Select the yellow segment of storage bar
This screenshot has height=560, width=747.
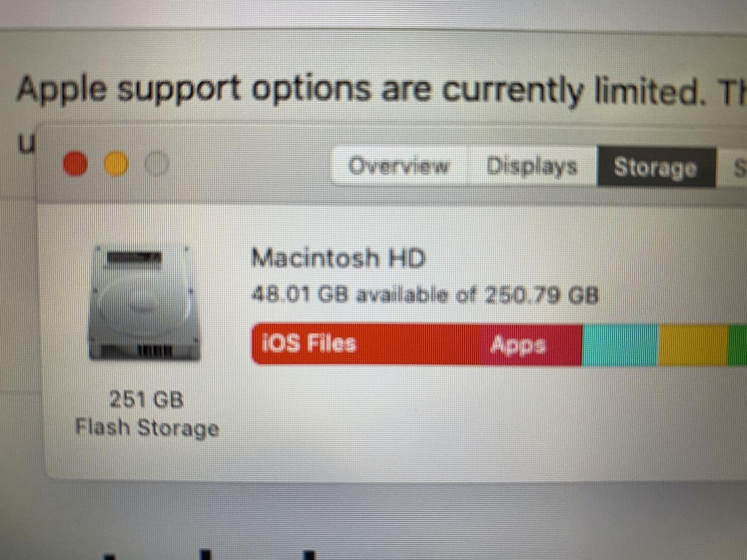tap(694, 345)
